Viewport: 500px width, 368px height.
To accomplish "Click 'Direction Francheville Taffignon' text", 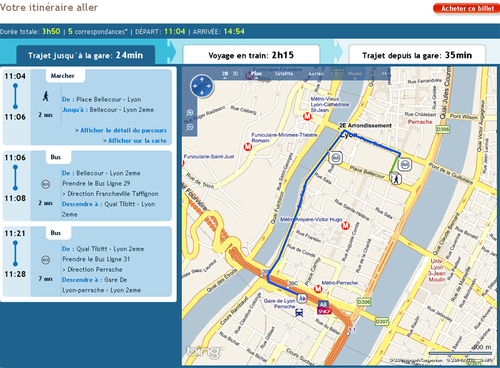I will click(113, 194).
